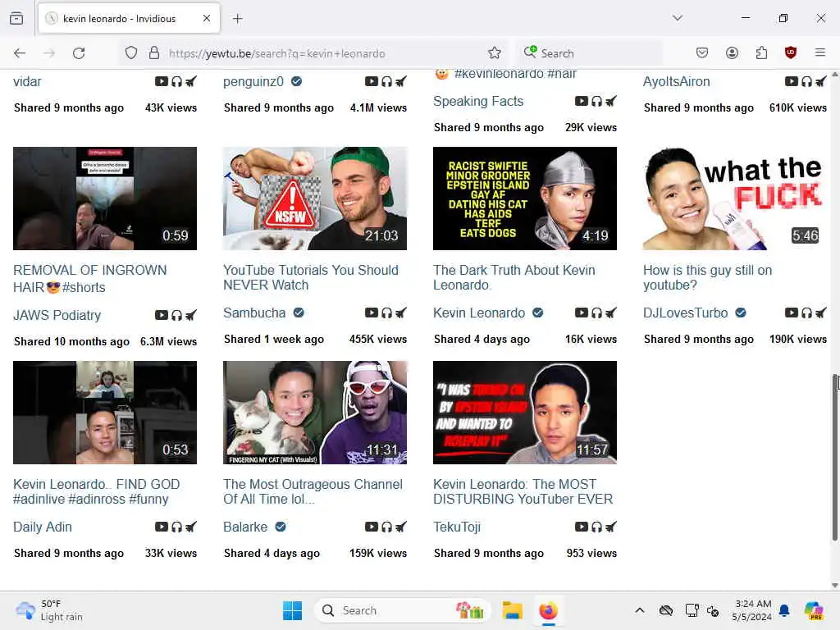
Task: Open YouTube icon in vidar row
Action: coord(162,81)
